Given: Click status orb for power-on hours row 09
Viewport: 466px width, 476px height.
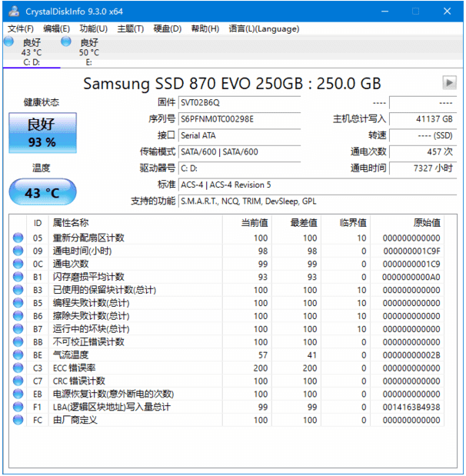Looking at the screenshot, I should click(x=18, y=251).
